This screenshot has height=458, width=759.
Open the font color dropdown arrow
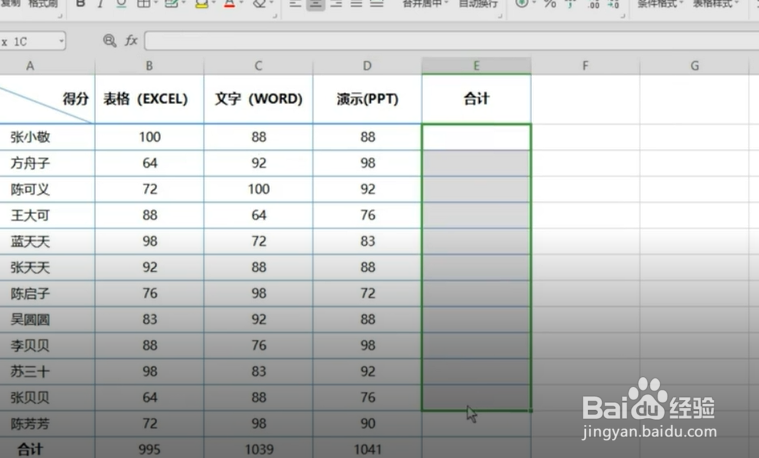241,4
